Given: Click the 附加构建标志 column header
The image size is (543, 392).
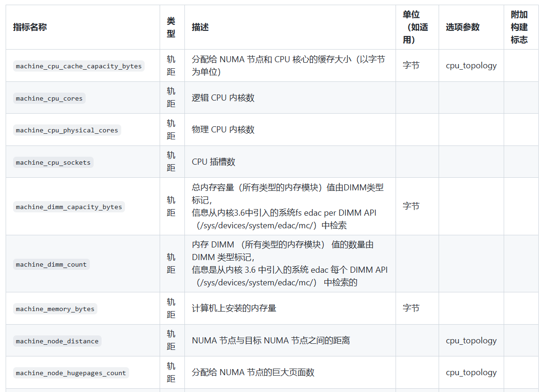Looking at the screenshot, I should [519, 27].
